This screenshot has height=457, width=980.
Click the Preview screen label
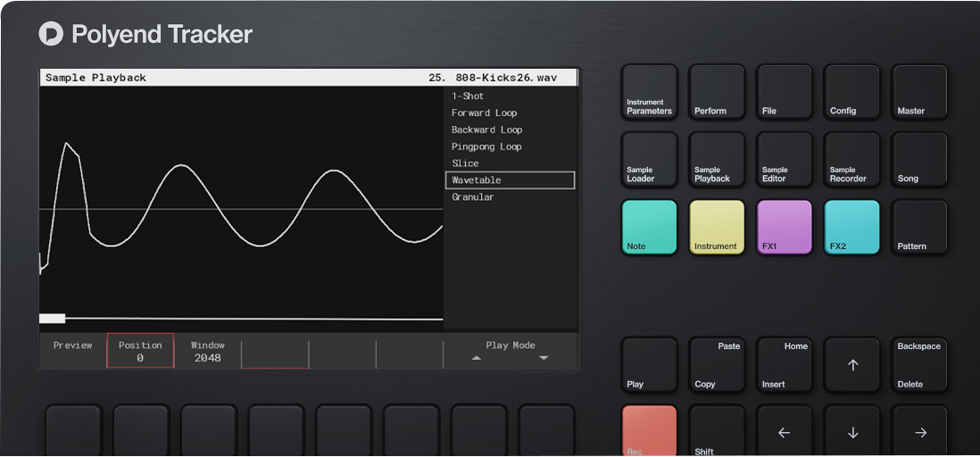click(72, 345)
